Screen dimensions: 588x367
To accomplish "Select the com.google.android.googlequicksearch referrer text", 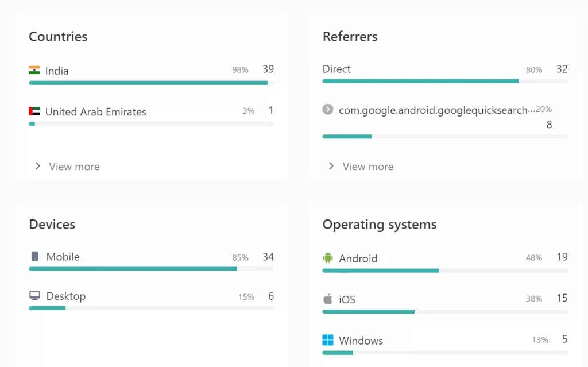I will point(436,110).
